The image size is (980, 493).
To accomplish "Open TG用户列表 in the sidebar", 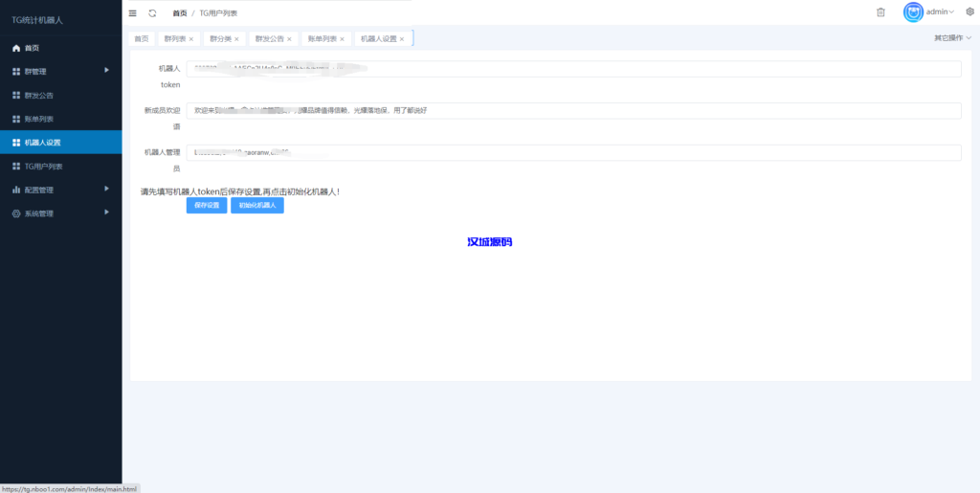I will click(x=43, y=166).
